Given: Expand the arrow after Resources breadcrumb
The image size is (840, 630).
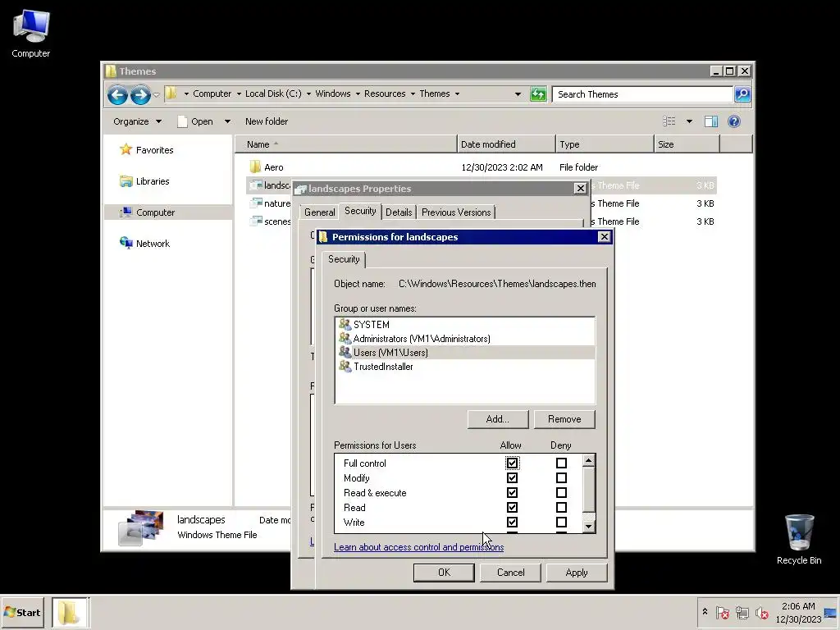Looking at the screenshot, I should pos(413,94).
